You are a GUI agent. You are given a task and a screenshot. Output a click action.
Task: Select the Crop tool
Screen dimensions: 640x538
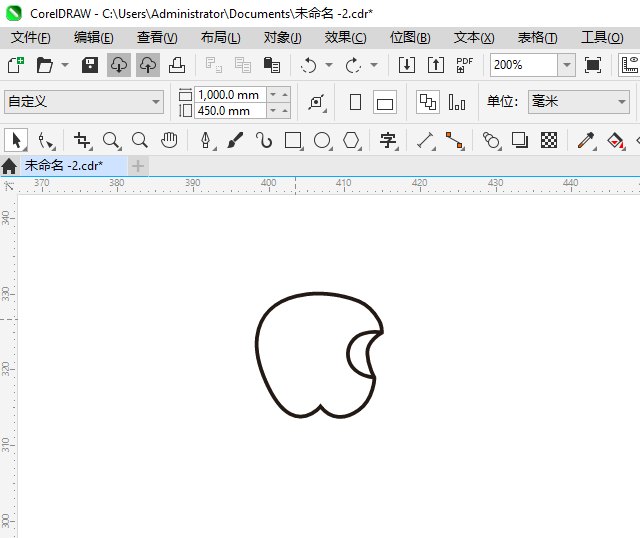(x=82, y=140)
